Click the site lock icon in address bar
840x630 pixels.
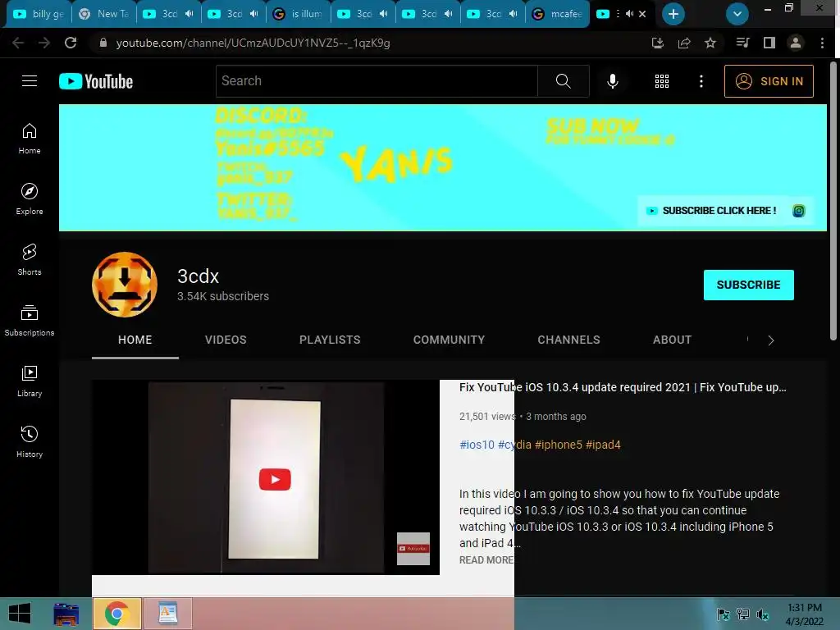point(103,43)
